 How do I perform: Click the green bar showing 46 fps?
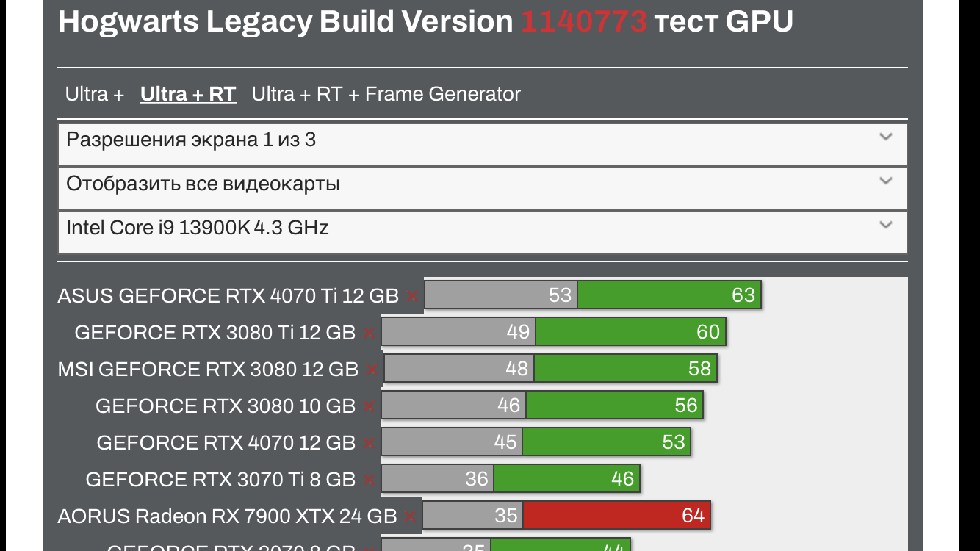click(566, 479)
